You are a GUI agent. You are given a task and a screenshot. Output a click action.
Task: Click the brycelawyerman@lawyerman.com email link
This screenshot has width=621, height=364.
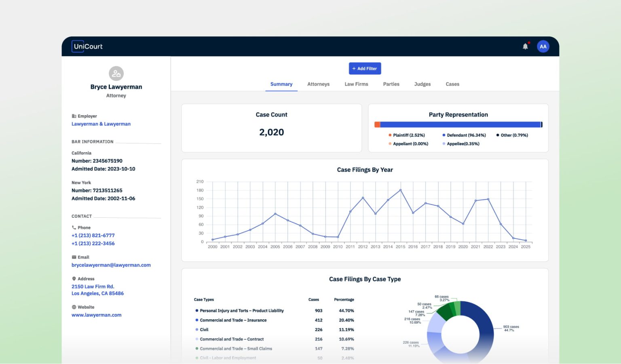tap(111, 265)
